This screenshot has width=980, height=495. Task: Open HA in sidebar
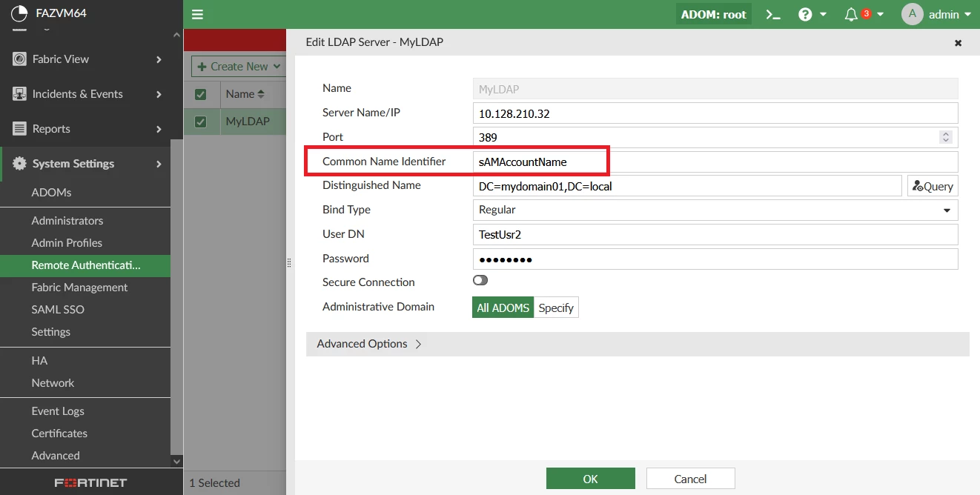pyautogui.click(x=39, y=361)
